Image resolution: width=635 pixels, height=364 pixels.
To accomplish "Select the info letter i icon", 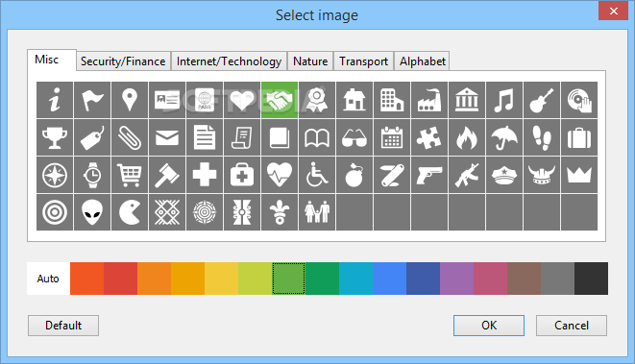I will [x=55, y=100].
